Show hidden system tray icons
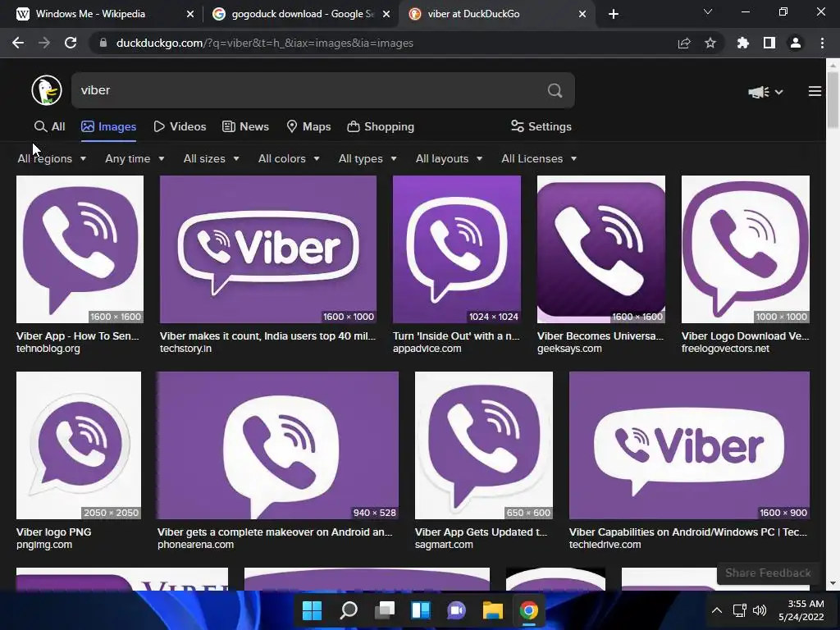This screenshot has width=840, height=630. pos(717,610)
